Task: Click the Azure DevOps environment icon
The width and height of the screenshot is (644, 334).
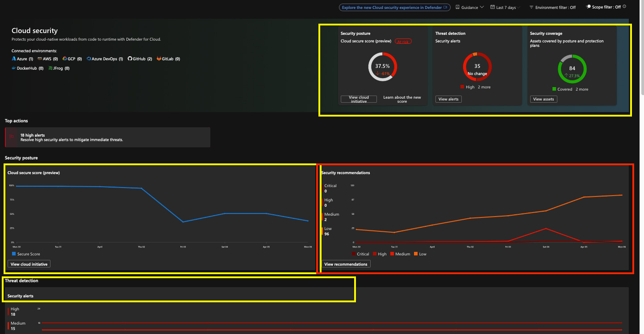Action: click(89, 59)
